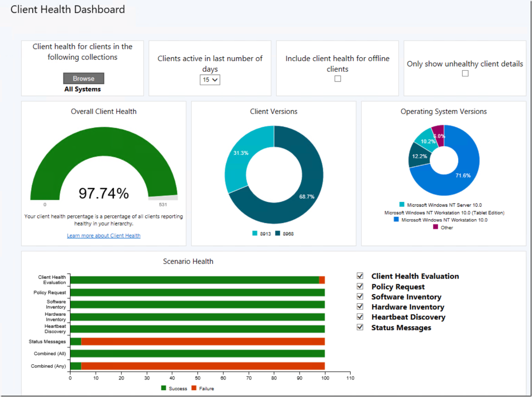Click the Other legend swatch in OS versions

(x=436, y=227)
